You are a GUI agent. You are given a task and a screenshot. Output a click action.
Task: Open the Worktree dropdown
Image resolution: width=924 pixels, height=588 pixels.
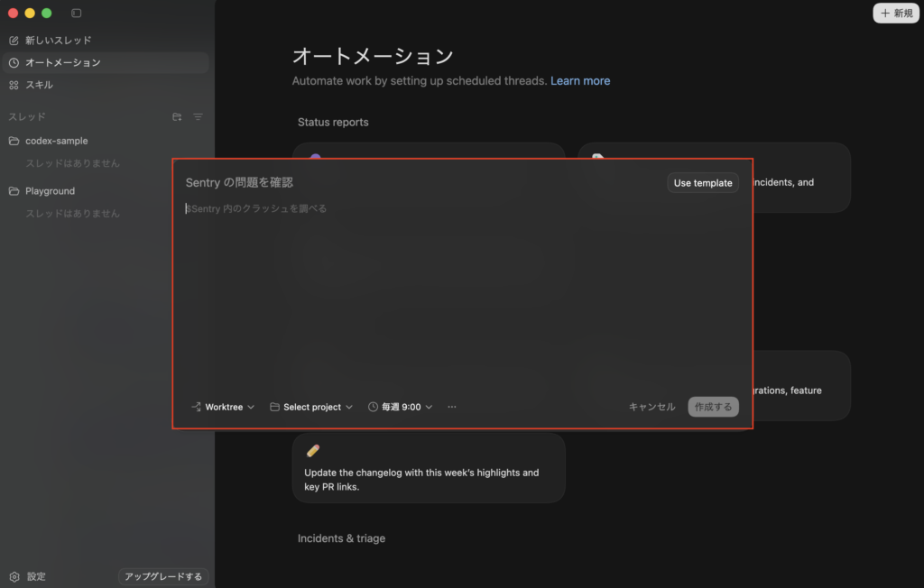coord(223,407)
